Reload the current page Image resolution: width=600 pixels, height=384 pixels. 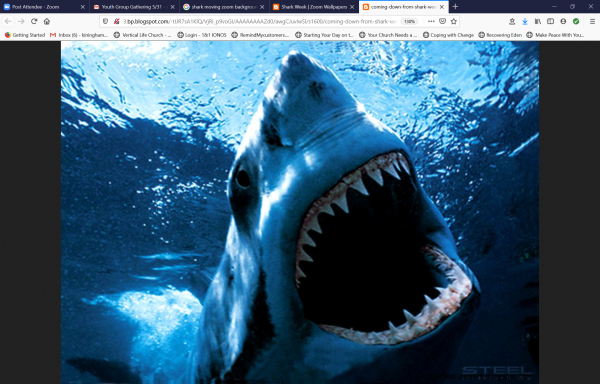(34, 21)
